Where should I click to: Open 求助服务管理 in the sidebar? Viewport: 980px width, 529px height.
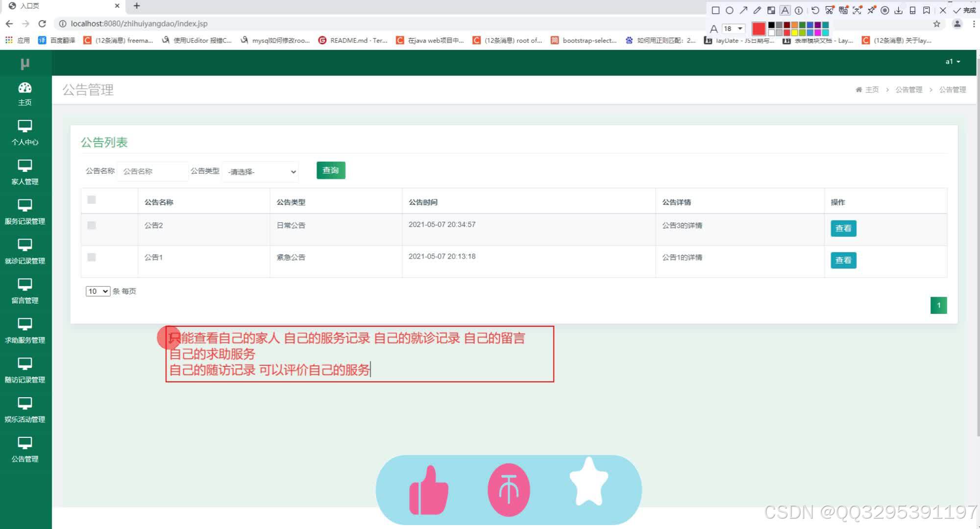click(25, 331)
